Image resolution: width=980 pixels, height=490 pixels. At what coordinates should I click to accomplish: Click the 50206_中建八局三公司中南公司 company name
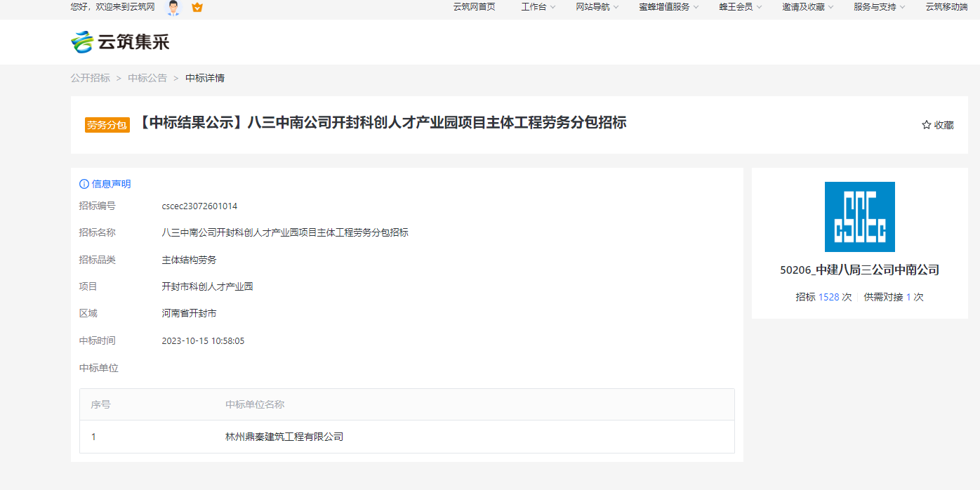pyautogui.click(x=859, y=270)
